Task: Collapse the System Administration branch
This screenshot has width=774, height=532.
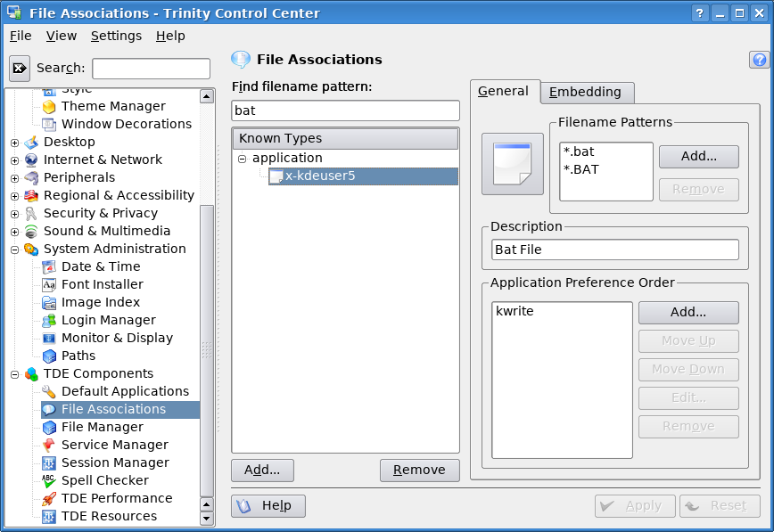Action: coord(15,250)
